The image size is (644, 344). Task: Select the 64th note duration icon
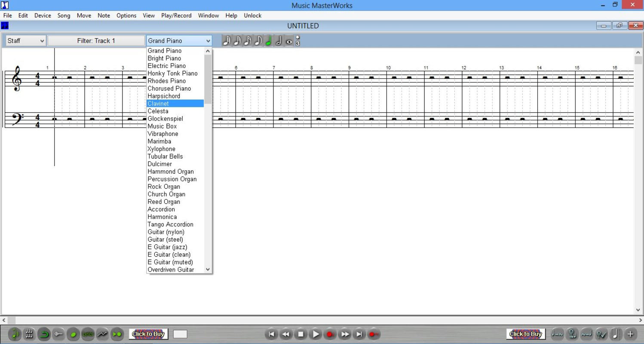(x=227, y=41)
